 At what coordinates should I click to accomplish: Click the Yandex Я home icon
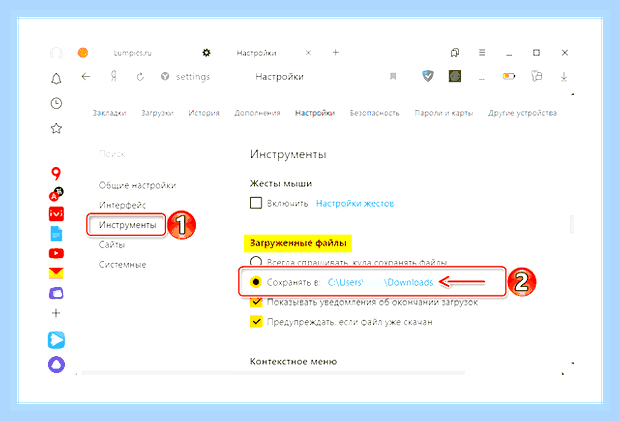tap(114, 77)
